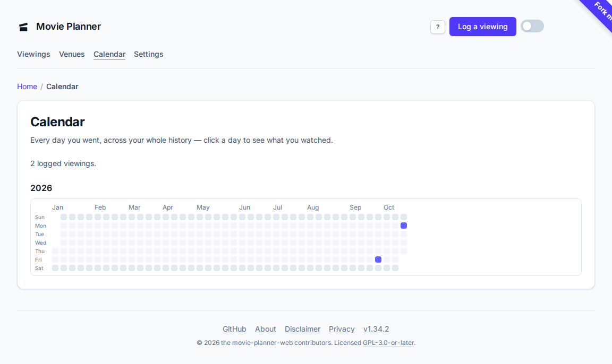Click the 2026 year heading
Viewport: 612px width, 364px height.
click(x=41, y=188)
